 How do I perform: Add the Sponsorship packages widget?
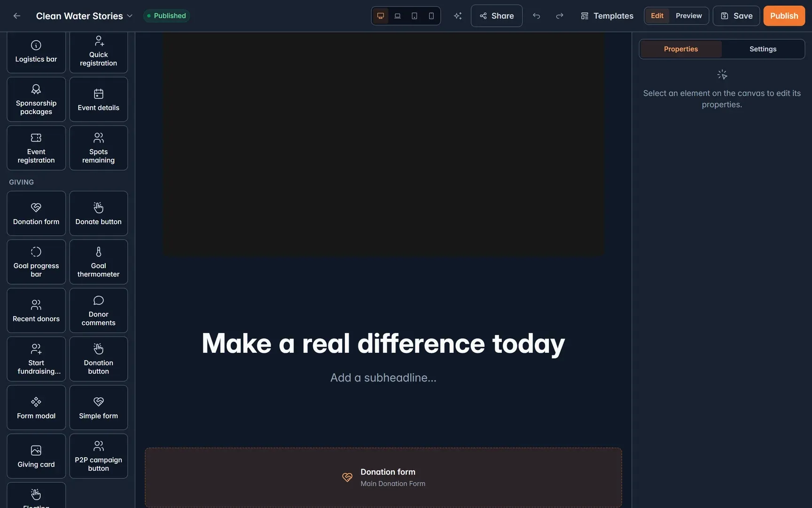coord(36,100)
